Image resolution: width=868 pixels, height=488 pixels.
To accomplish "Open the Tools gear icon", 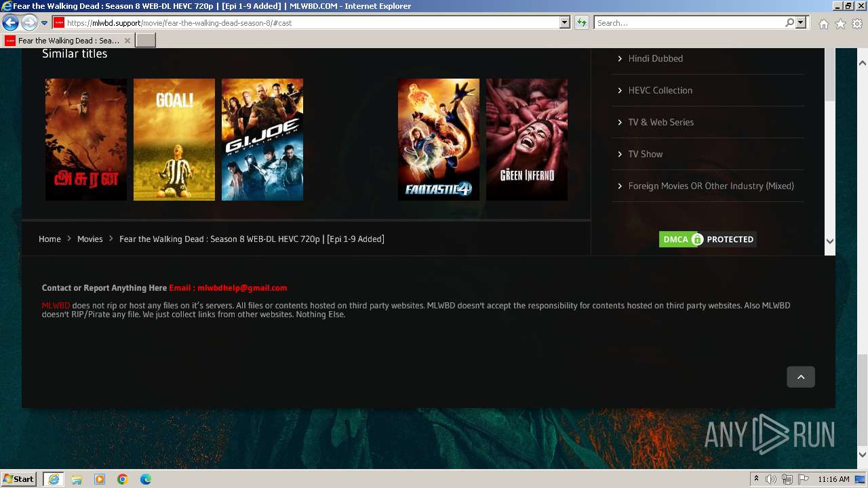I will (857, 24).
